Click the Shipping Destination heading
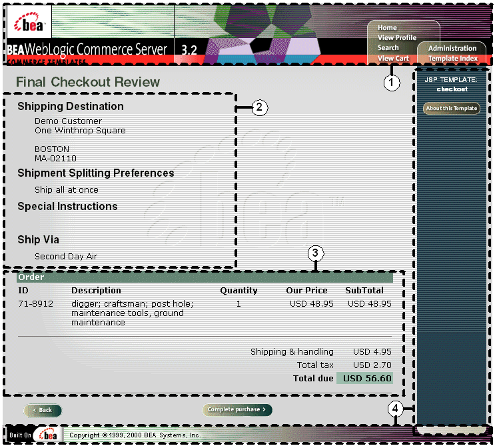Viewport: 495px width, 448px height. pos(71,107)
